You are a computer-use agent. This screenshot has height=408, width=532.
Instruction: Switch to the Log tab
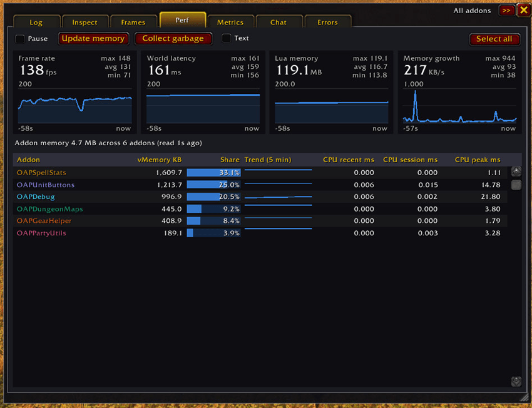[x=37, y=22]
